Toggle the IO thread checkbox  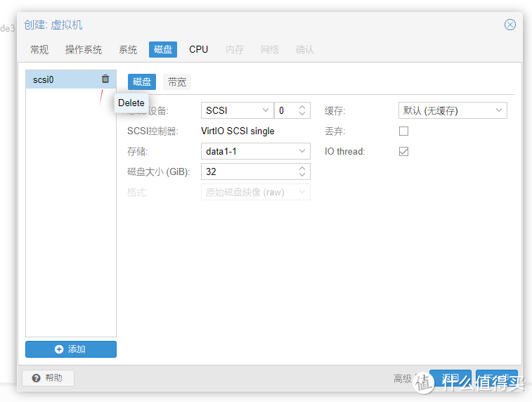pyautogui.click(x=404, y=151)
